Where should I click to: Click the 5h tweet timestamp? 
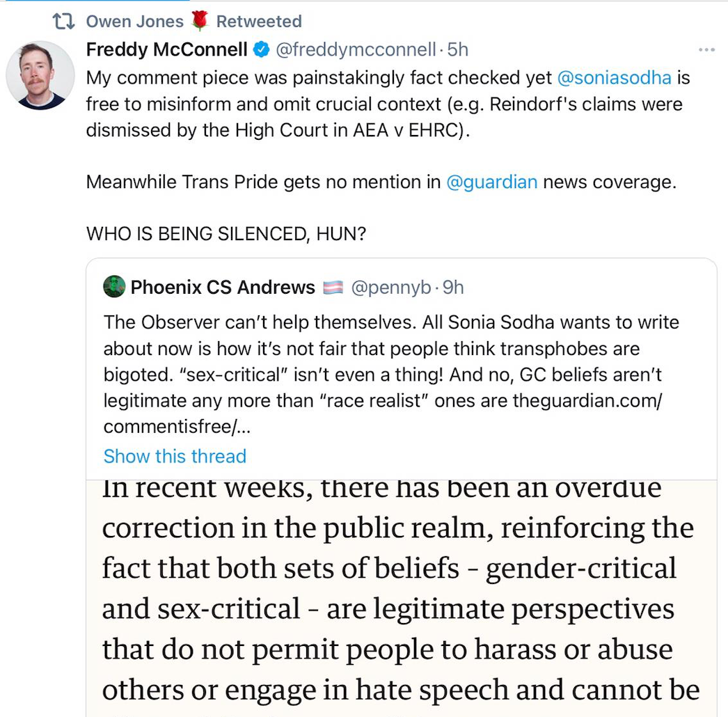point(458,50)
